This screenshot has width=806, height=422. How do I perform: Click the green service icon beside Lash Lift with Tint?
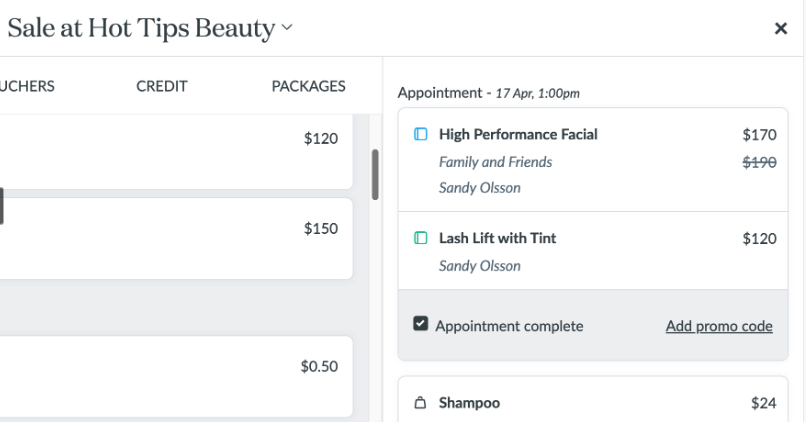(x=420, y=238)
